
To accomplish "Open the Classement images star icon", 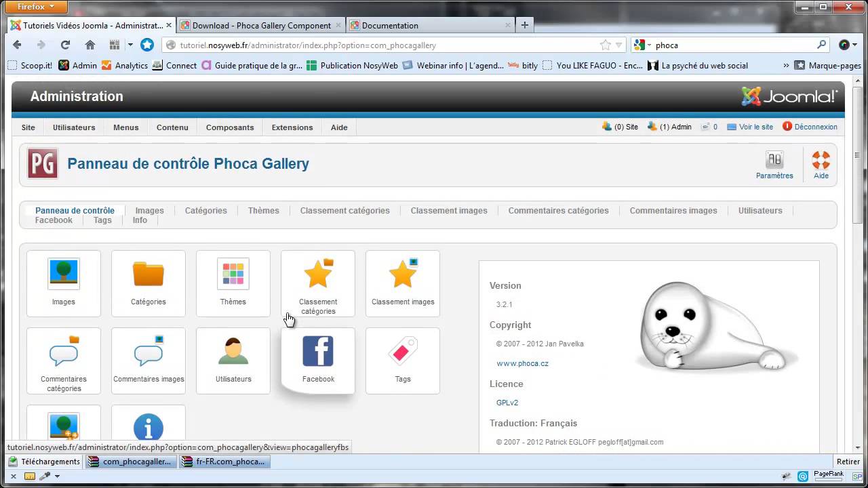I will (x=403, y=283).
